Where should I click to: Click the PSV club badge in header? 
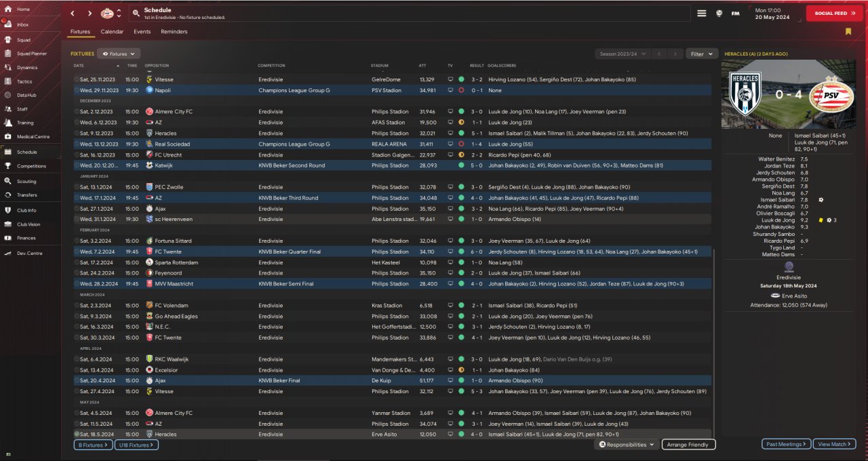pos(107,14)
